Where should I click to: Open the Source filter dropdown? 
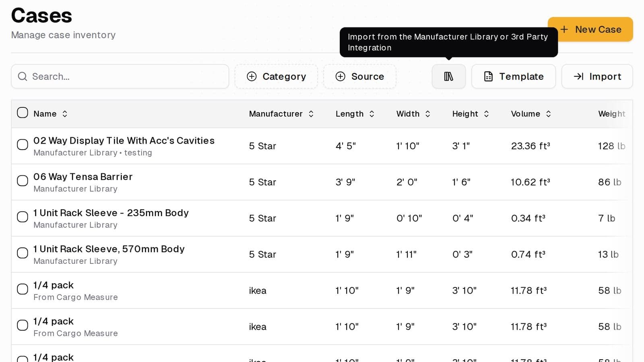[x=360, y=76]
